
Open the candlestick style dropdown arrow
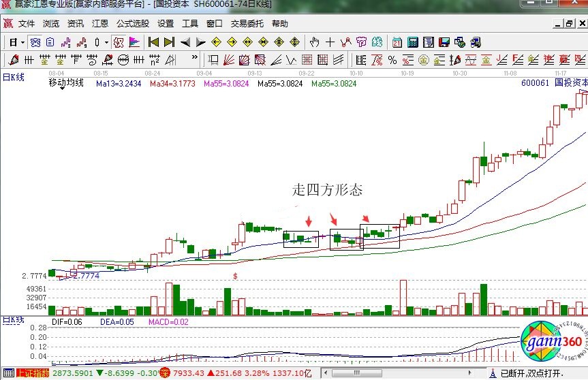(106, 42)
